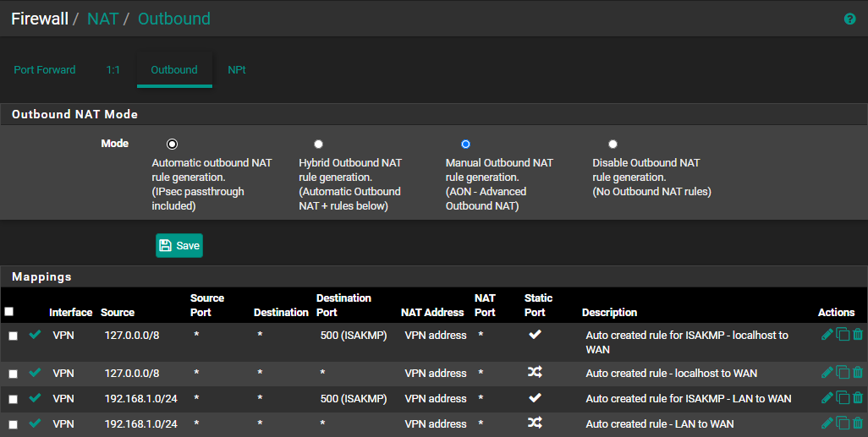Select Automatic outbound NAT rule generation mode
The image size is (868, 437).
pyautogui.click(x=172, y=144)
